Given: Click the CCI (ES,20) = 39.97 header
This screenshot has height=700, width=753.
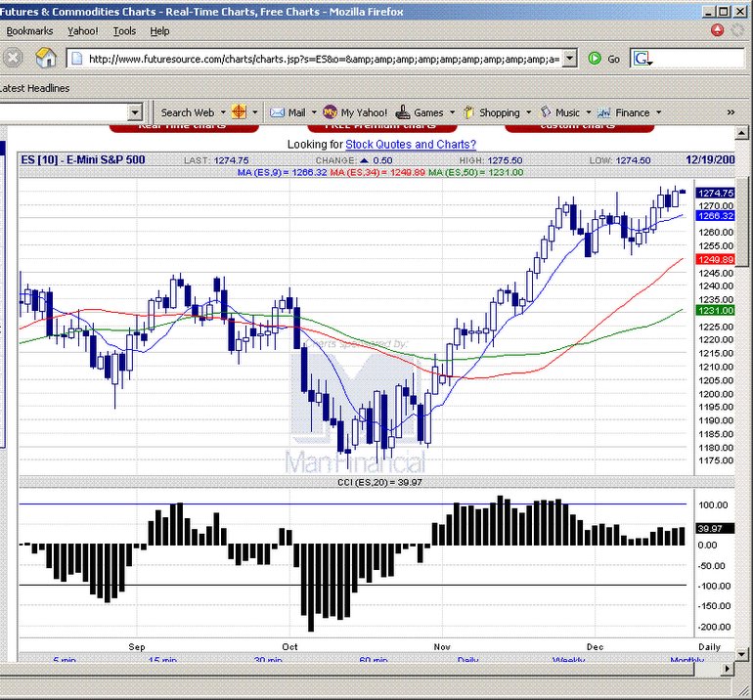Looking at the screenshot, I should point(379,482).
